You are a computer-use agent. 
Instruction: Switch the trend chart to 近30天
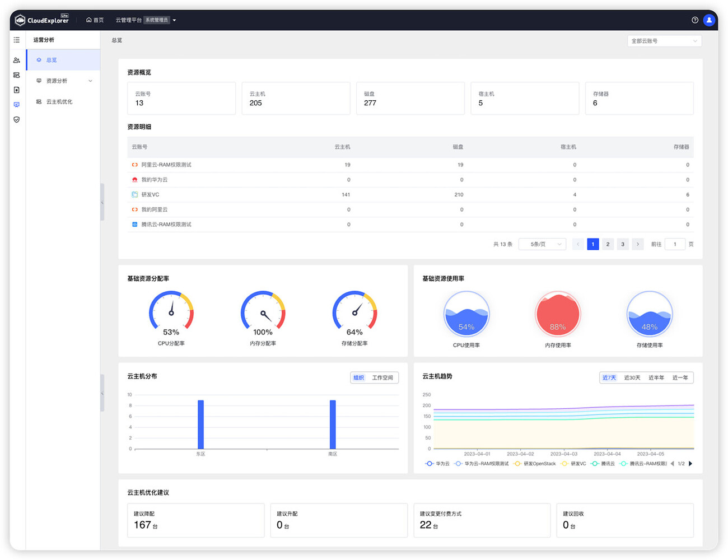pyautogui.click(x=632, y=377)
